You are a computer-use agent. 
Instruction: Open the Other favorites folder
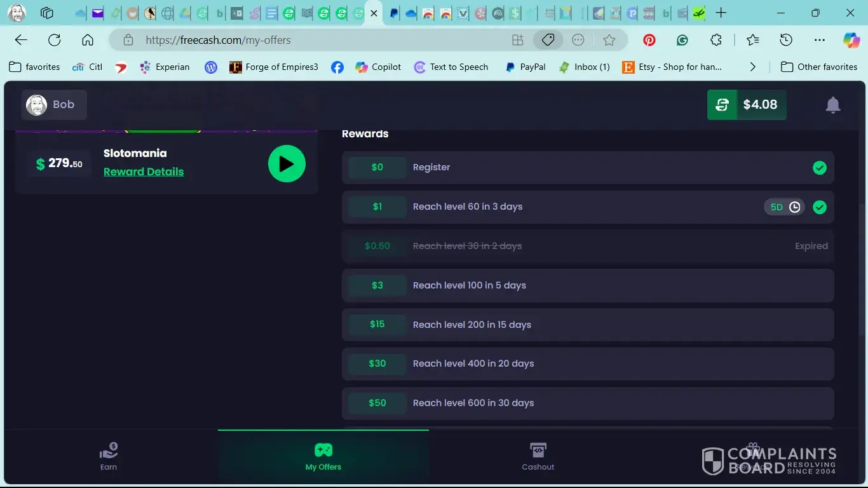819,67
